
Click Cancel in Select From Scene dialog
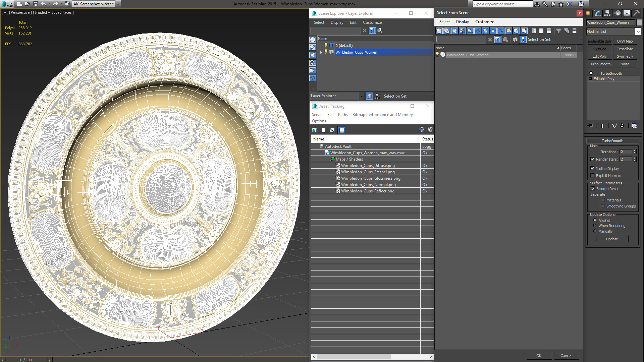click(566, 356)
